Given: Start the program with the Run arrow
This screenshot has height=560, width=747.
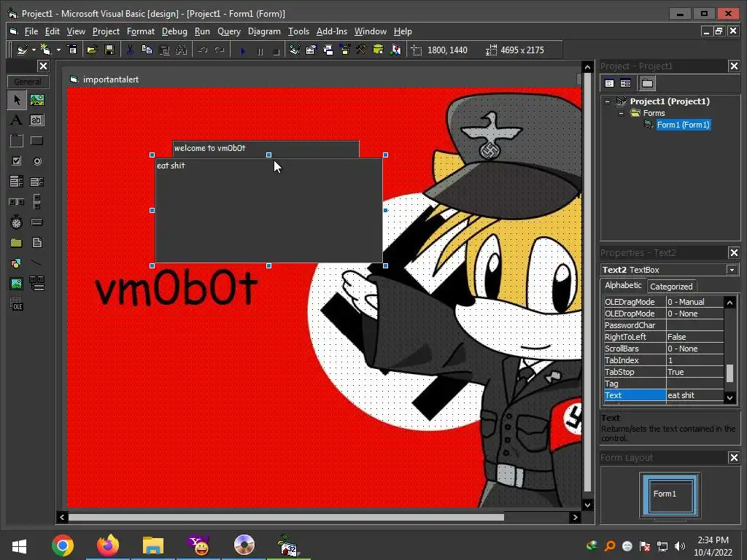Looking at the screenshot, I should click(x=243, y=50).
